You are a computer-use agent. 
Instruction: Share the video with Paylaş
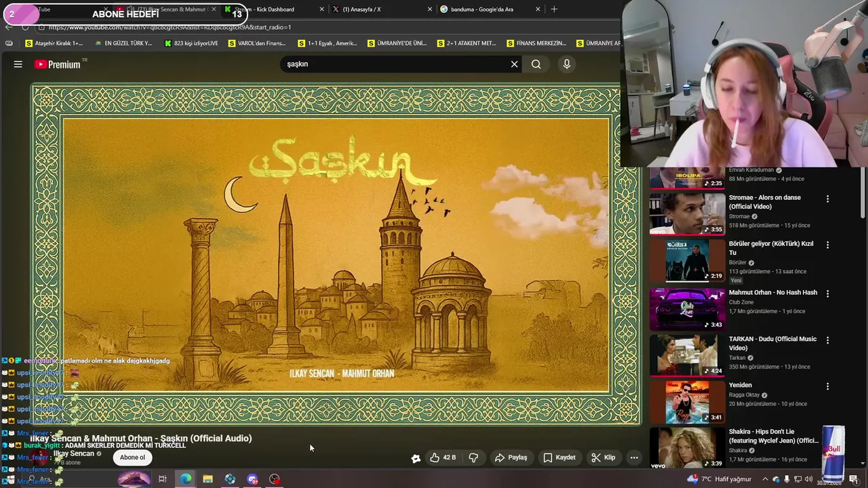point(511,457)
